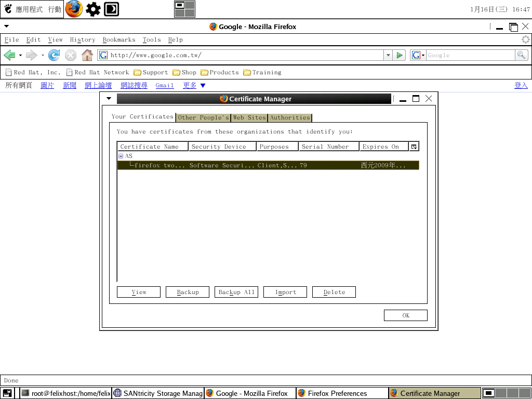
Task: Click the green Go arrow next to URL
Action: pos(400,55)
